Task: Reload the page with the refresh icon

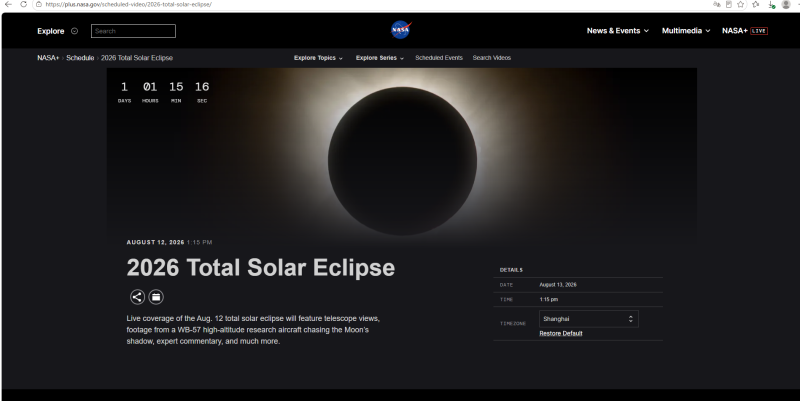Action: [x=23, y=4]
